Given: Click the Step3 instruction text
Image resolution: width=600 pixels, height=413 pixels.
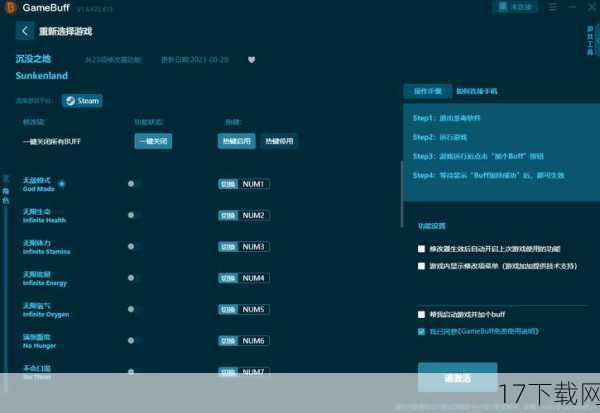Looking at the screenshot, I should pos(478,156).
